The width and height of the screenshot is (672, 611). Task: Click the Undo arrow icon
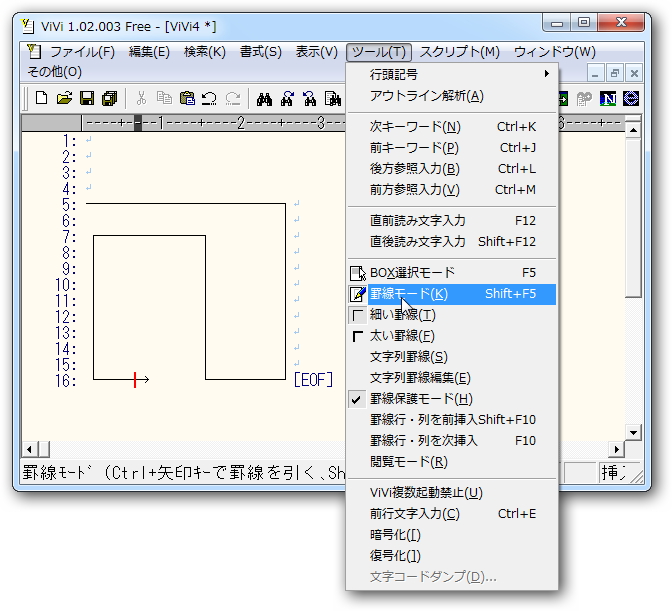[210, 99]
